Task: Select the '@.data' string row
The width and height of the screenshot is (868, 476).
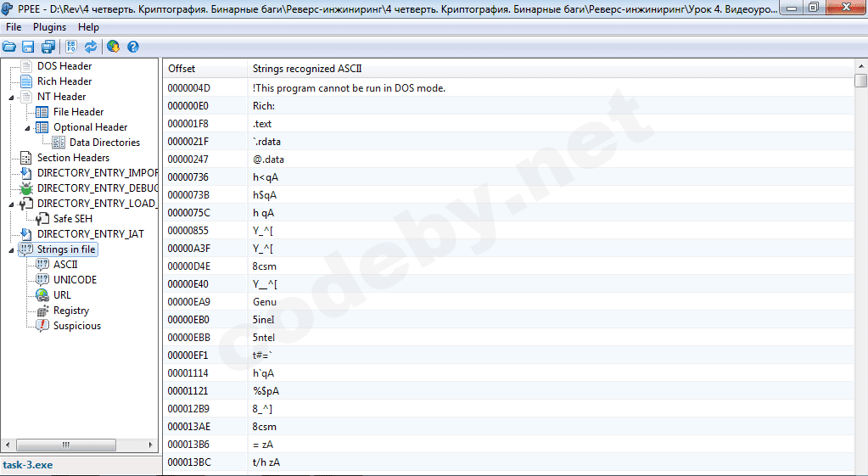Action: (509, 160)
